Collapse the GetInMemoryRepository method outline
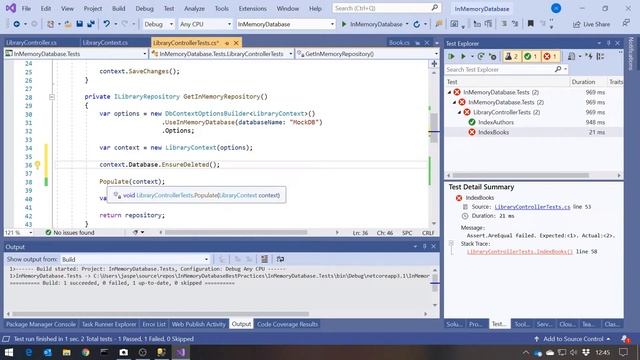The width and height of the screenshot is (640, 360). coord(52,97)
